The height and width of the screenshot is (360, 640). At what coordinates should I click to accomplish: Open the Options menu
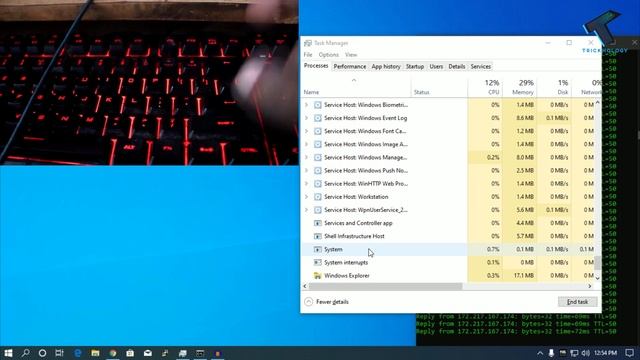click(329, 55)
